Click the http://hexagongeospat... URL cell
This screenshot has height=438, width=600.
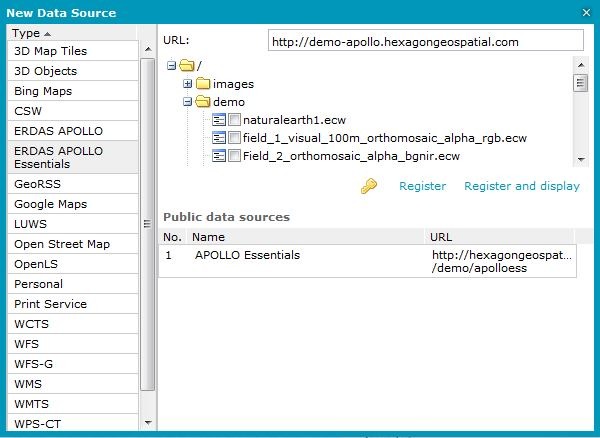502,261
